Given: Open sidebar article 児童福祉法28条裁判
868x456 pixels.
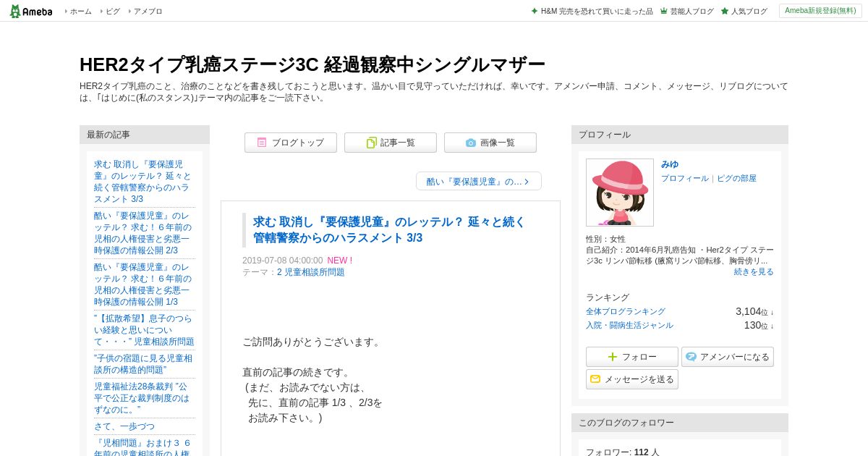Looking at the screenshot, I should pyautogui.click(x=144, y=398).
